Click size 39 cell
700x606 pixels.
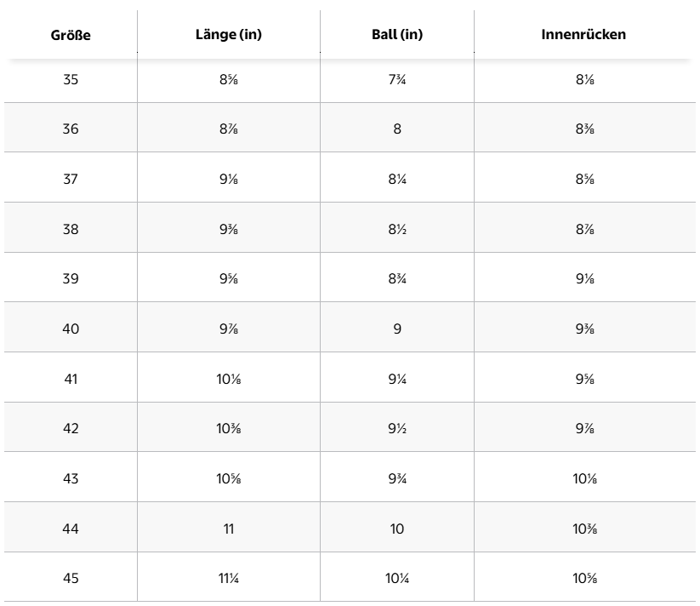point(71,278)
